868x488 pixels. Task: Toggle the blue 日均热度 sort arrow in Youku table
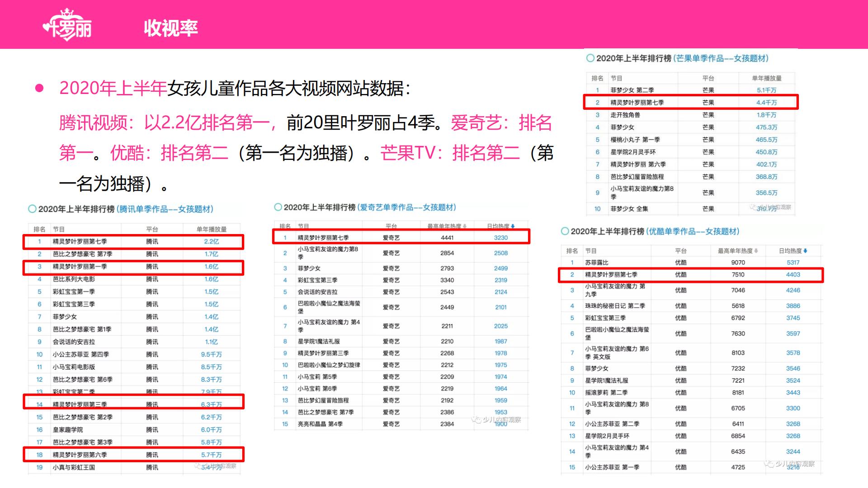(805, 250)
